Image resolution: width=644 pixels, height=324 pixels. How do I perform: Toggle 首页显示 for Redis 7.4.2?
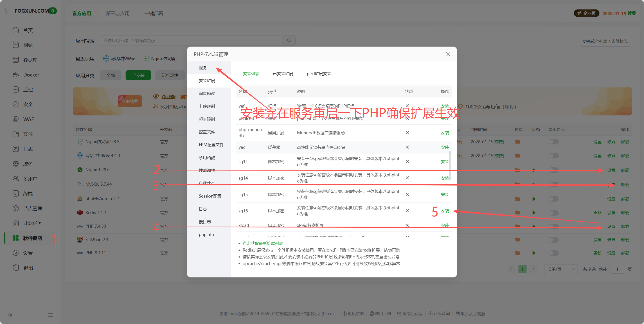[x=554, y=213]
